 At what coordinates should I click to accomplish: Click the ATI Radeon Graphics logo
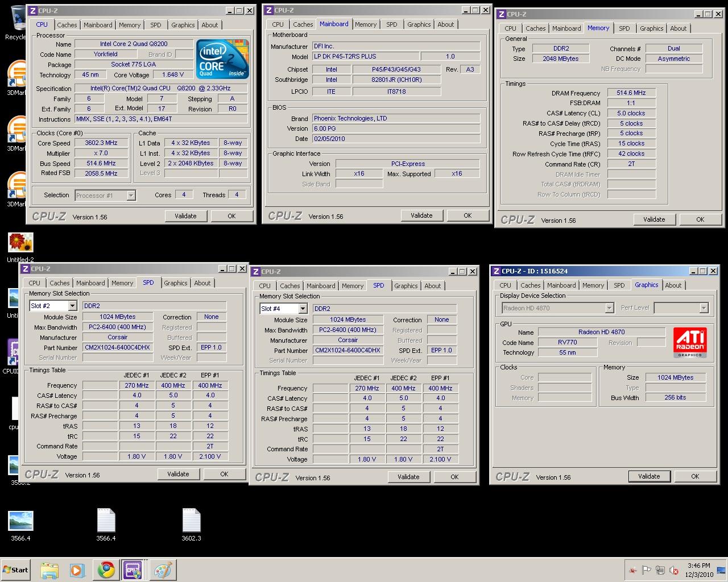click(x=690, y=342)
